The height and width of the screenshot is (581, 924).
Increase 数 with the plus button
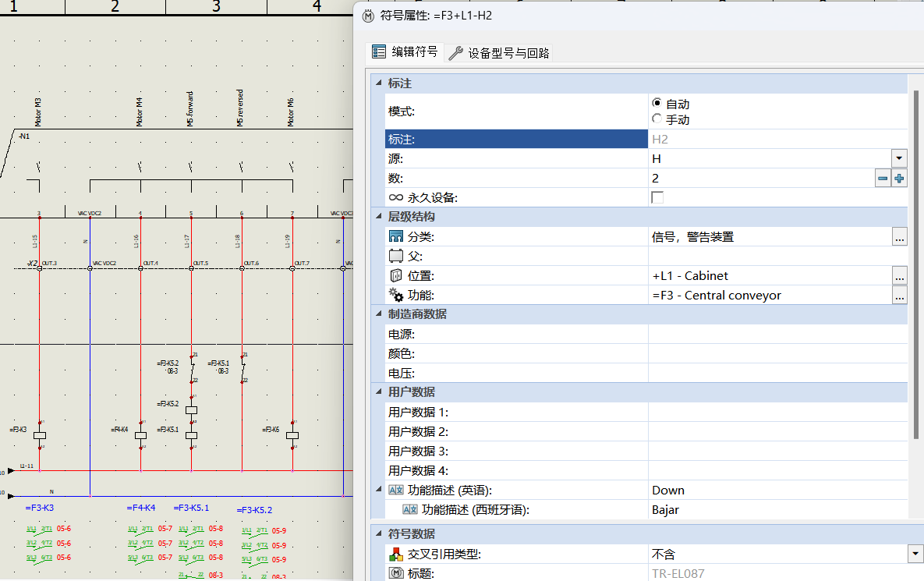point(899,179)
